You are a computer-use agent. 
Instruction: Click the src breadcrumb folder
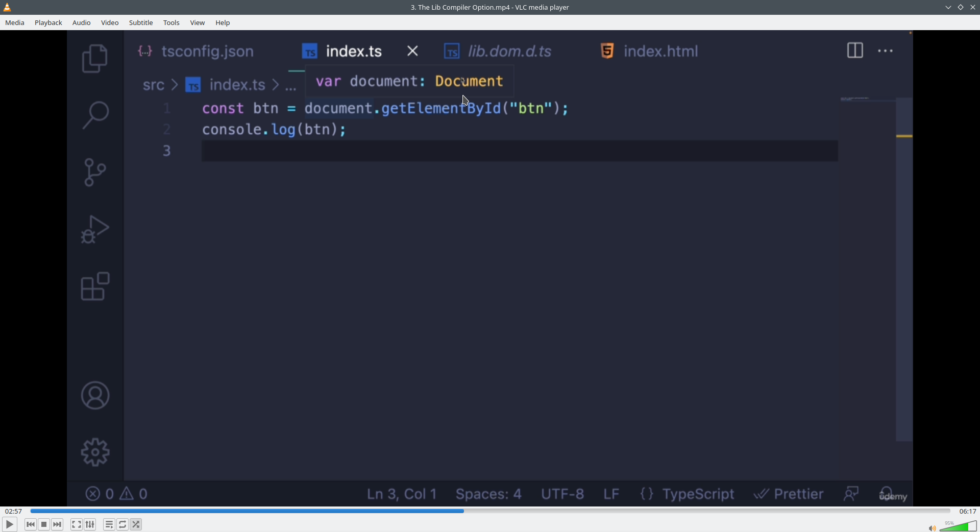pos(154,85)
